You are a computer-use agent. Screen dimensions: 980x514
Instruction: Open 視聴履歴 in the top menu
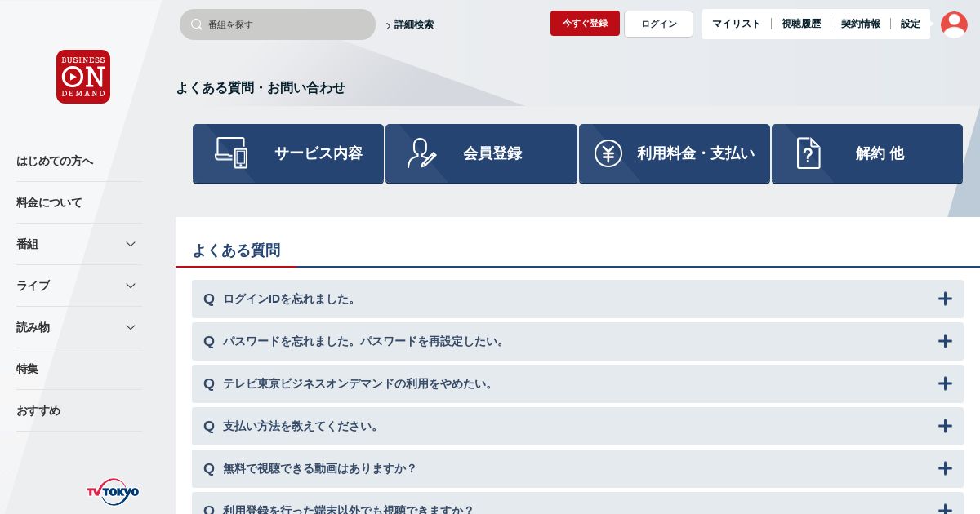pos(801,24)
